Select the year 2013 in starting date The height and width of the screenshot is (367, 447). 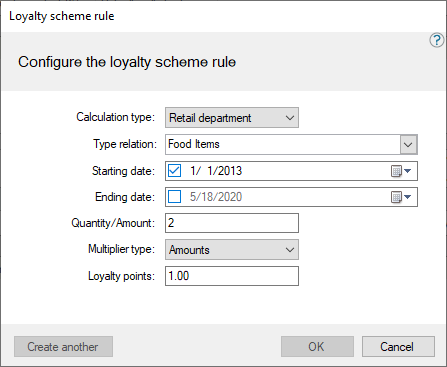click(230, 171)
